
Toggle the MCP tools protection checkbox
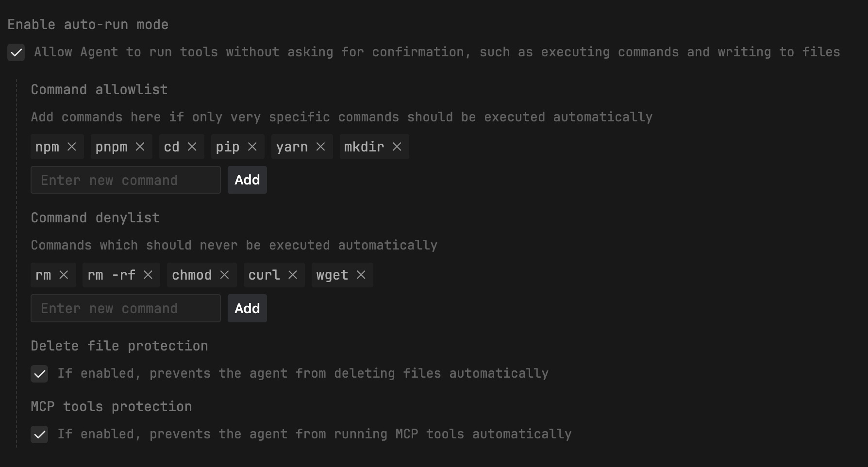click(39, 434)
